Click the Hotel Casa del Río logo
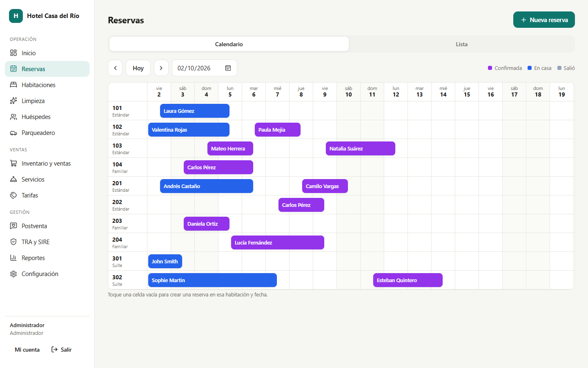 click(16, 16)
